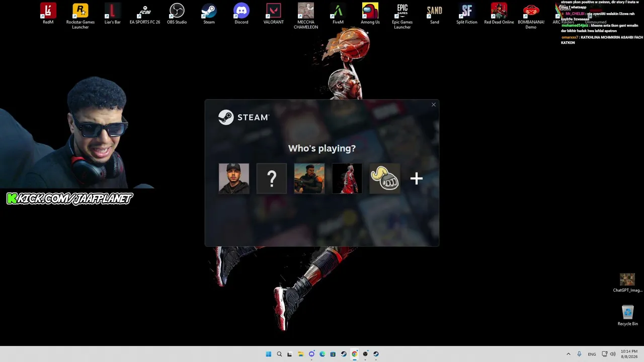The image size is (644, 362).
Task: Select the BOMBANANA! Demo desktop icon
Action: (531, 16)
